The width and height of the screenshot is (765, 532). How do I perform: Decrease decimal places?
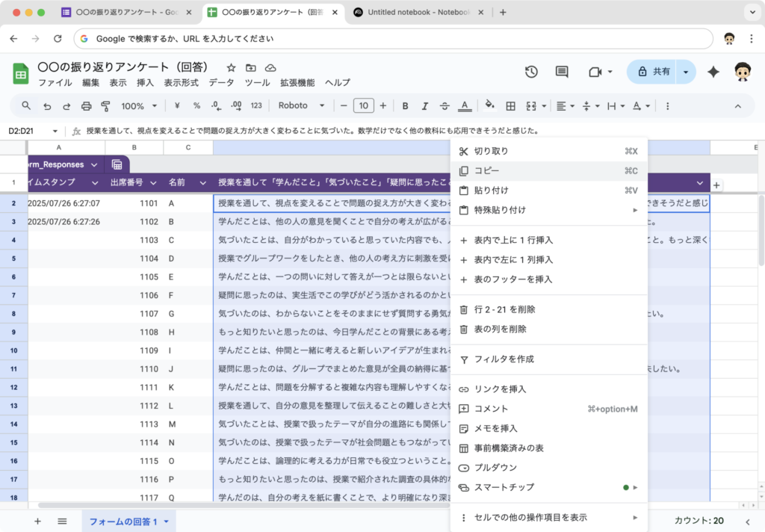coord(216,105)
